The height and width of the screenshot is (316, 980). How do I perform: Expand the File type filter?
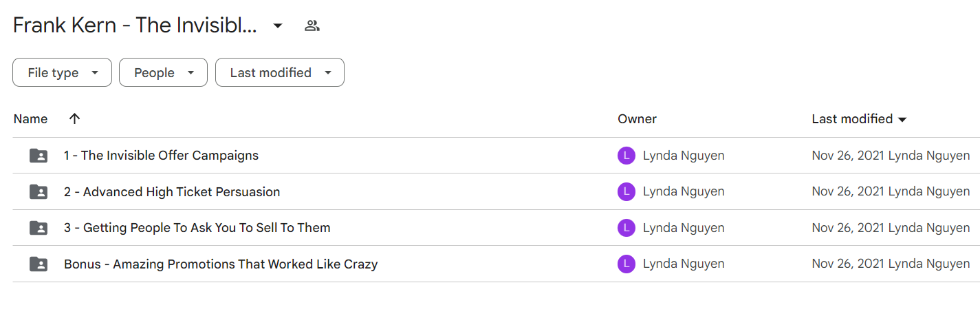pyautogui.click(x=62, y=72)
